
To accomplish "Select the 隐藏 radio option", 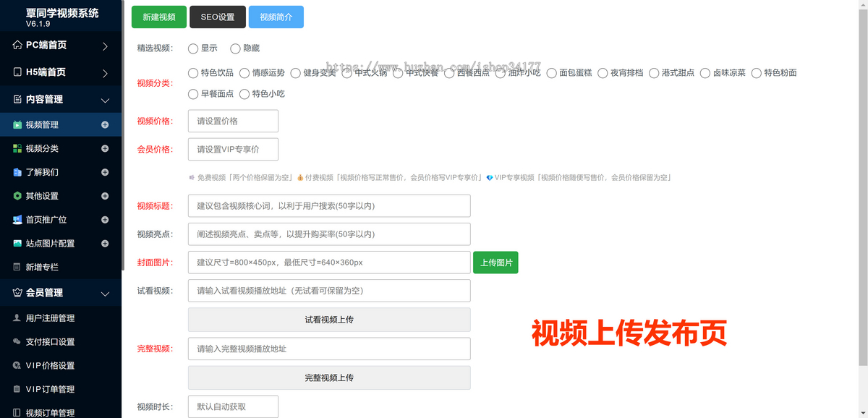I will click(235, 48).
